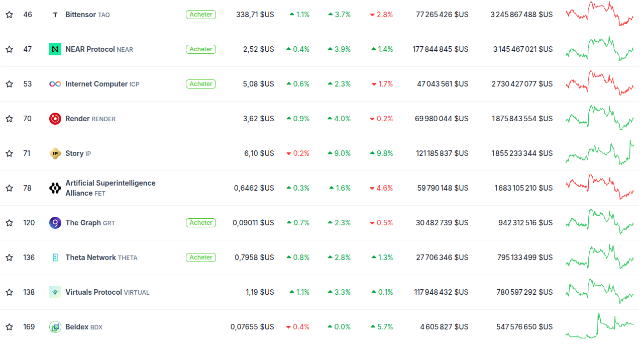Viewport: 644px width, 344px height.
Task: Click the Story IP gold logo
Action: (55, 153)
